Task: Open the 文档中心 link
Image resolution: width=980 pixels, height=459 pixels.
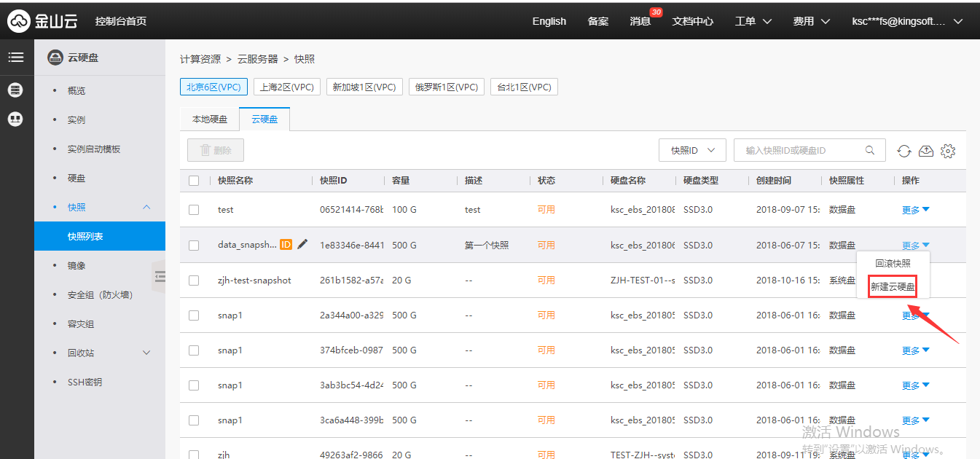Action: (x=693, y=21)
